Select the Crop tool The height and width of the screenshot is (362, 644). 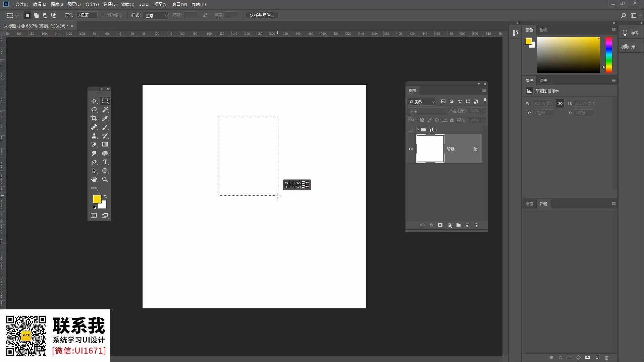tap(94, 118)
